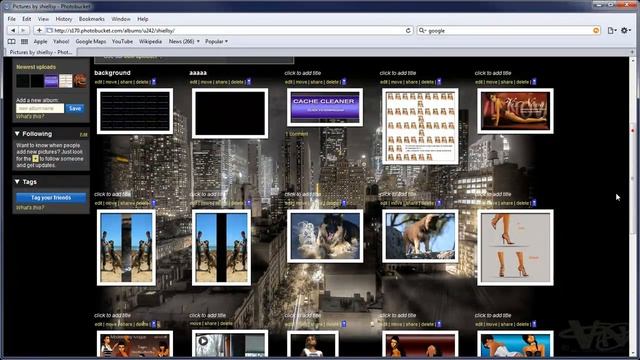The height and width of the screenshot is (360, 640).
Task: Open the aaaaa solid black thumbnail
Action: (230, 113)
